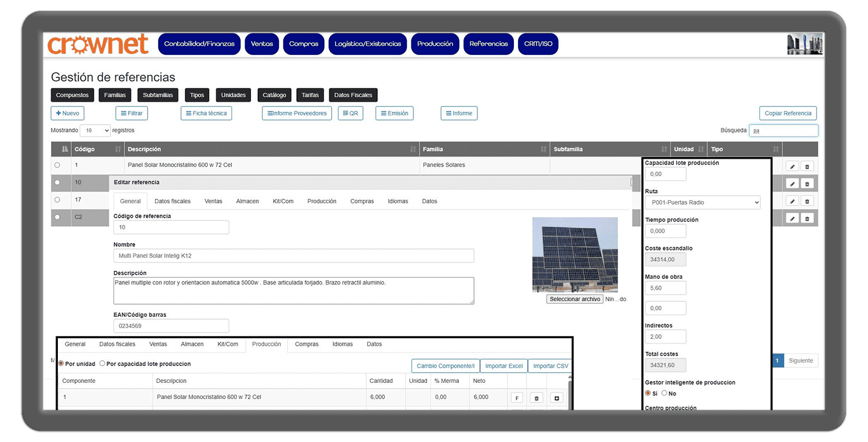Sort table by the Código column arrows
The image size is (868, 442).
coord(118,149)
